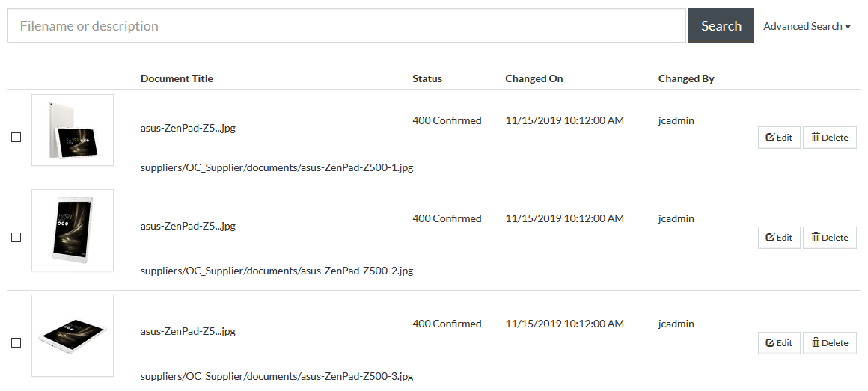Select the checkbox for asus-ZenPad-Z500-2.jpg row
The height and width of the screenshot is (391, 868).
tap(16, 237)
